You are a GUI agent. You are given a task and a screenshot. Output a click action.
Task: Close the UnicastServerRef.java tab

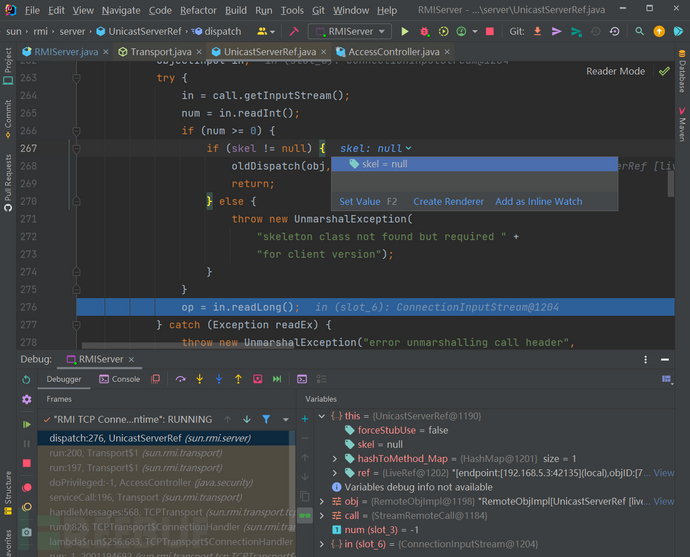pyautogui.click(x=324, y=52)
